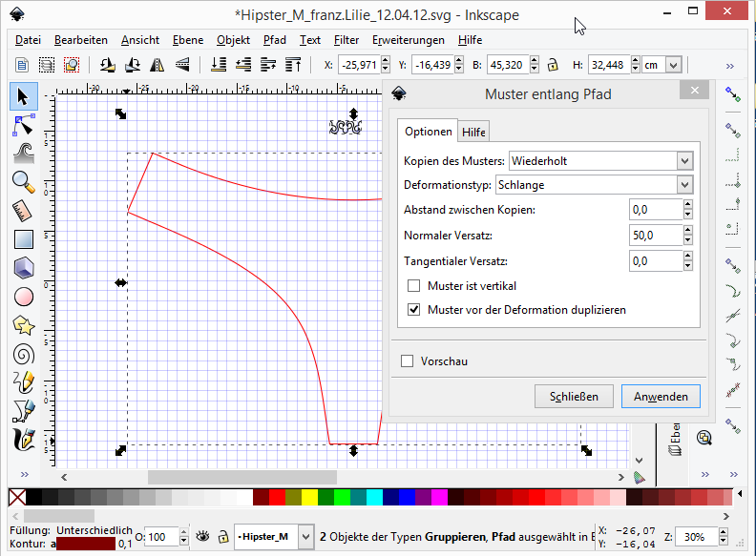756x556 pixels.
Task: Enable the Vorschau preview checkbox
Action: tap(408, 361)
